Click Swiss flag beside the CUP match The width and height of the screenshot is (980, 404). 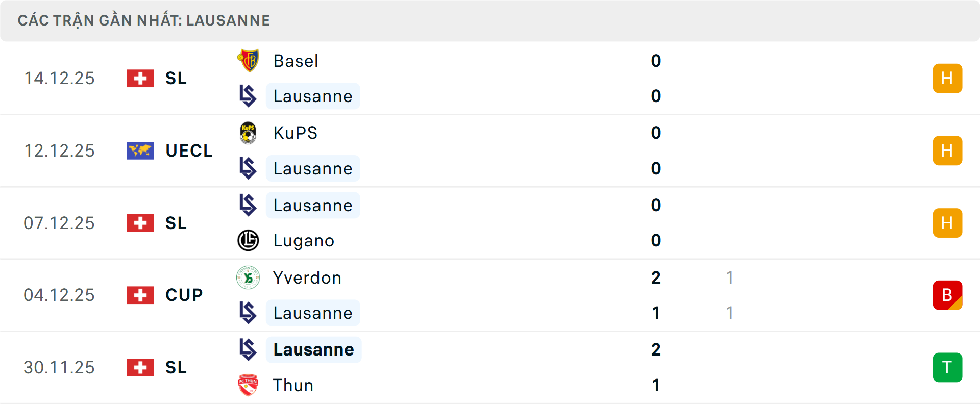[x=140, y=295]
